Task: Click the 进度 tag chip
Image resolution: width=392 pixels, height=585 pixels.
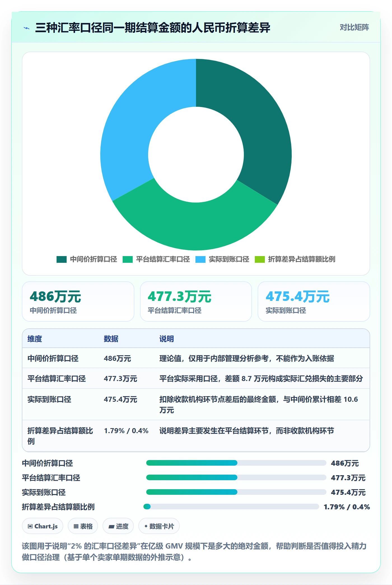Action: (118, 526)
